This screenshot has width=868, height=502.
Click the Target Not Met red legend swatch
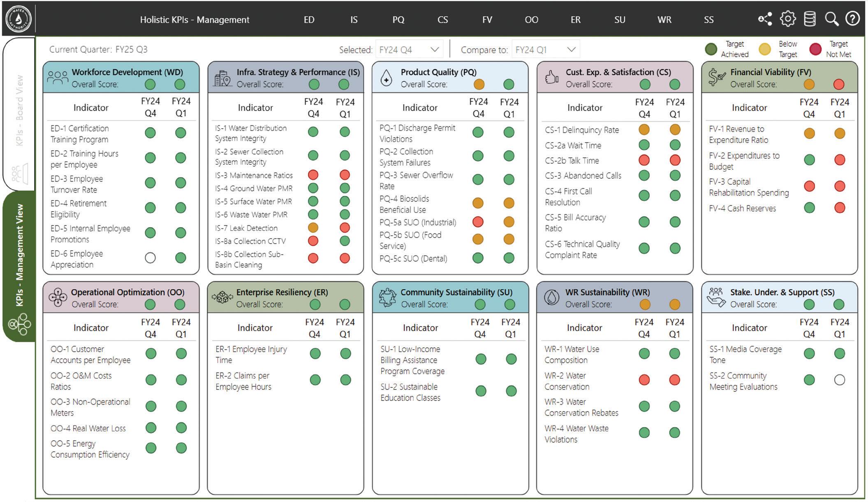pyautogui.click(x=815, y=49)
